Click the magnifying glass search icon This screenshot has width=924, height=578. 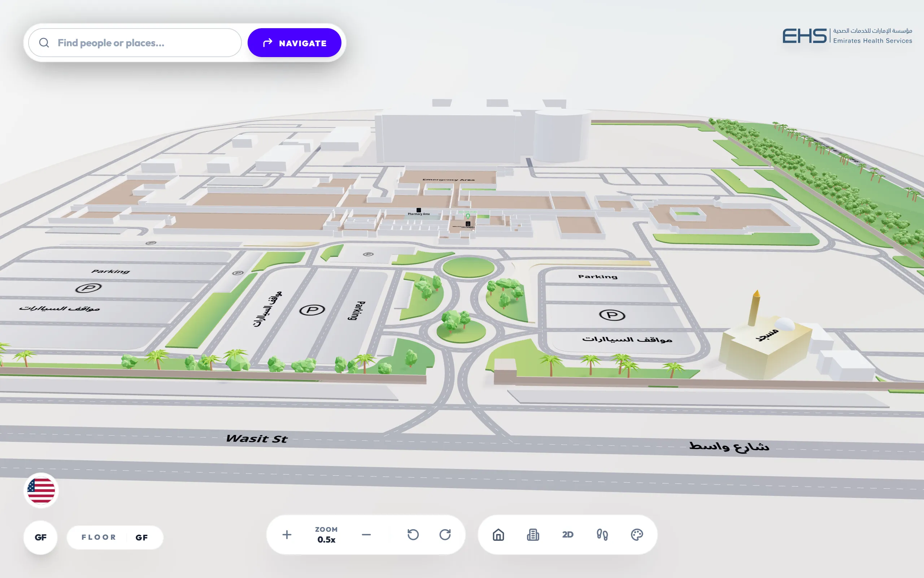(44, 43)
